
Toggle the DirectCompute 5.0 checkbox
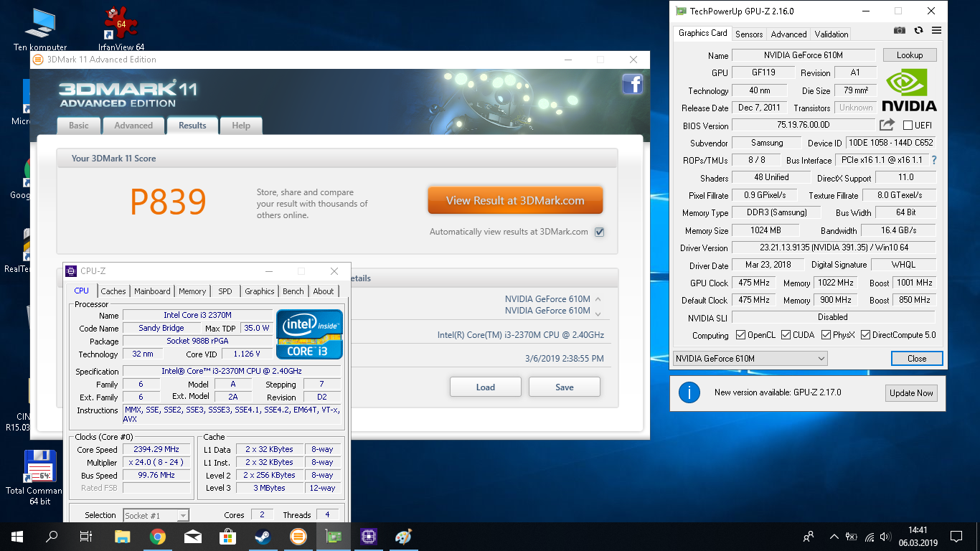[x=865, y=335]
